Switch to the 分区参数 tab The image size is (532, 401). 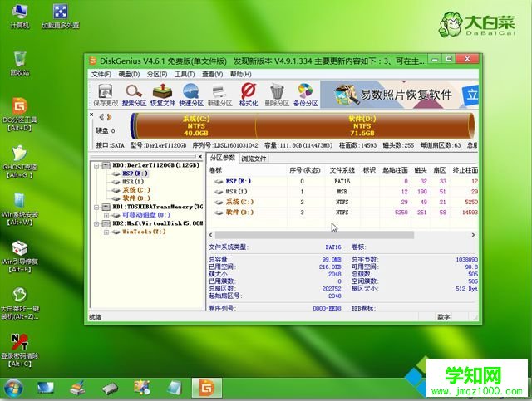223,158
